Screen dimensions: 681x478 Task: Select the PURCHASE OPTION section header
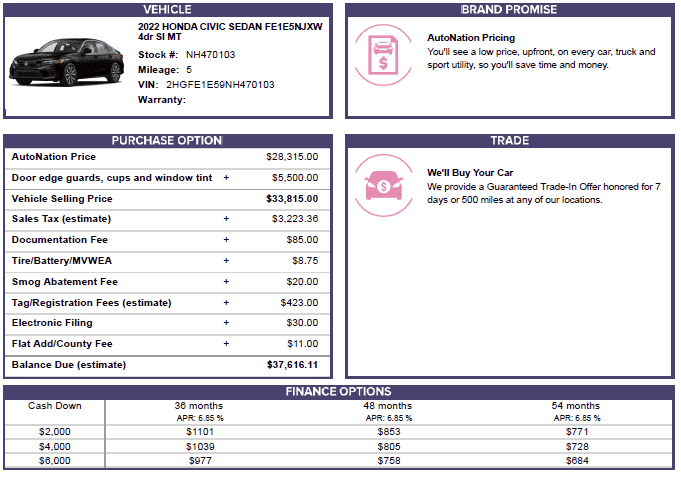pos(167,141)
